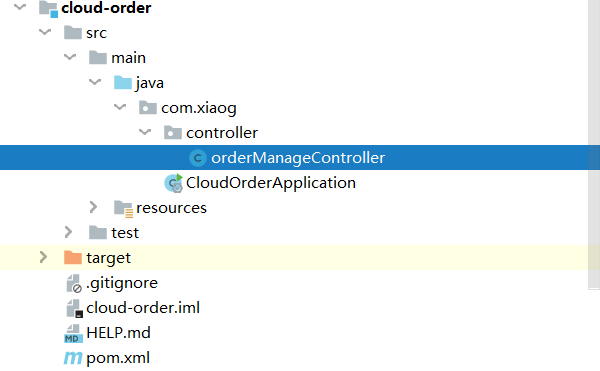The width and height of the screenshot is (600, 371).
Task: Click the com.xiaog package icon
Action: point(147,108)
